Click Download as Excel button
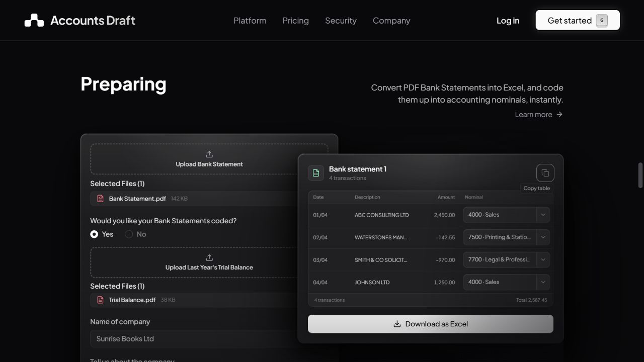Screen dimensions: 644x362 point(431,324)
